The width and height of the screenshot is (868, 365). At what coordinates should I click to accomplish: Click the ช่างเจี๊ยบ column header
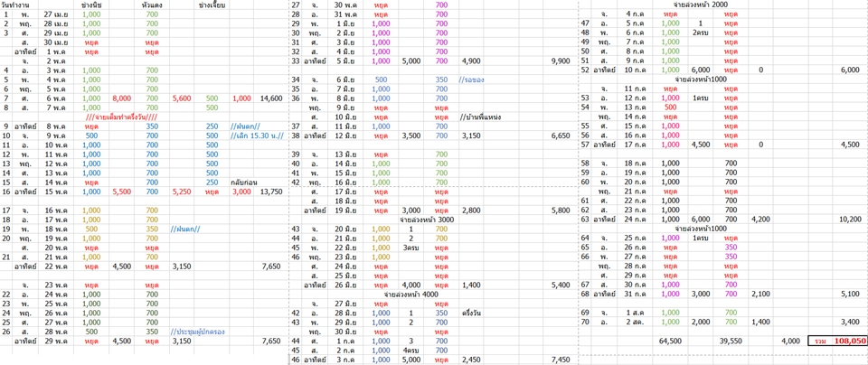(213, 5)
